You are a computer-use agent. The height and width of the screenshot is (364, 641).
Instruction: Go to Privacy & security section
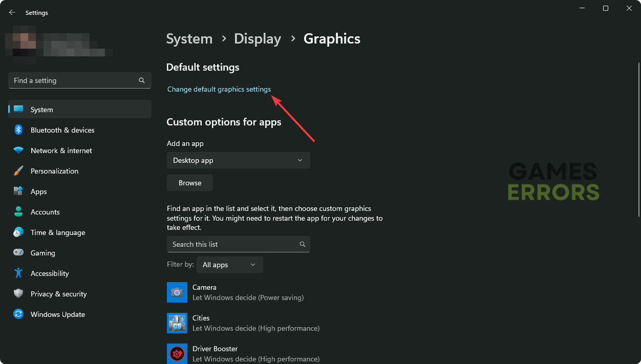[58, 294]
